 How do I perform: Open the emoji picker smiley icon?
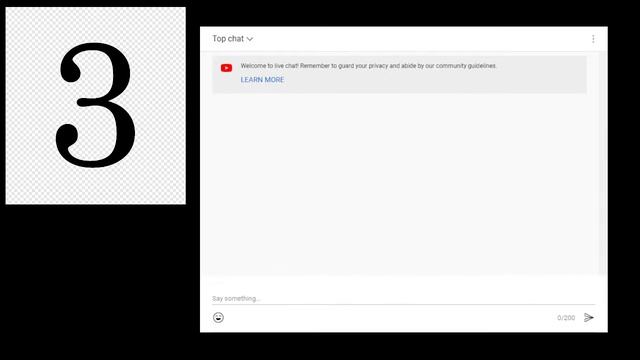[218, 318]
